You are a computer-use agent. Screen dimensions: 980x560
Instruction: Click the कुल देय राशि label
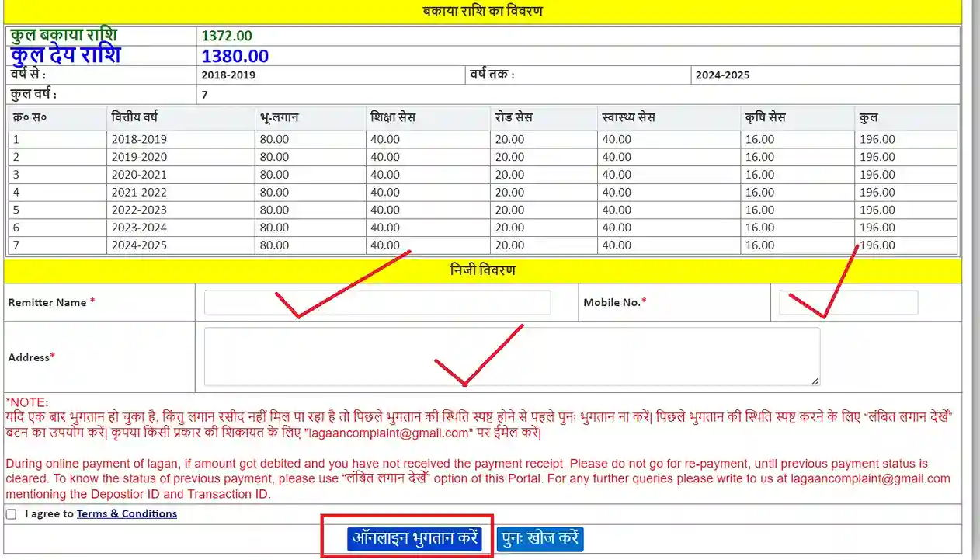click(x=65, y=56)
